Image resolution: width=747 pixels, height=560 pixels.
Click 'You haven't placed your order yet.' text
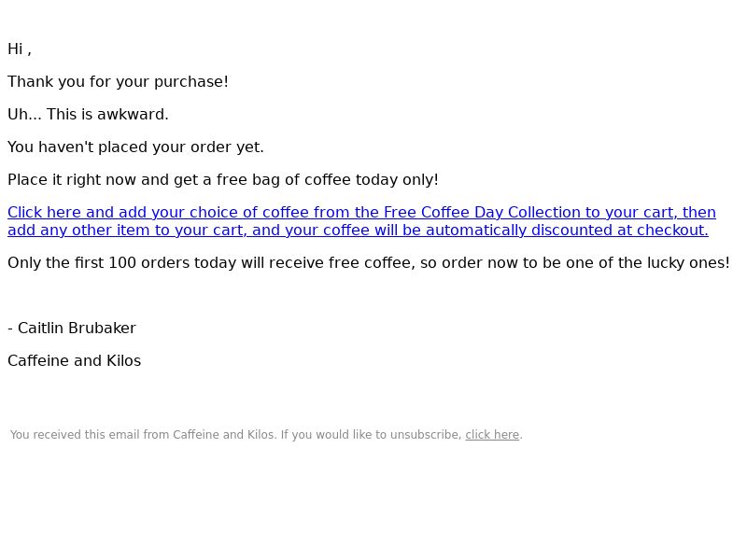[135, 147]
